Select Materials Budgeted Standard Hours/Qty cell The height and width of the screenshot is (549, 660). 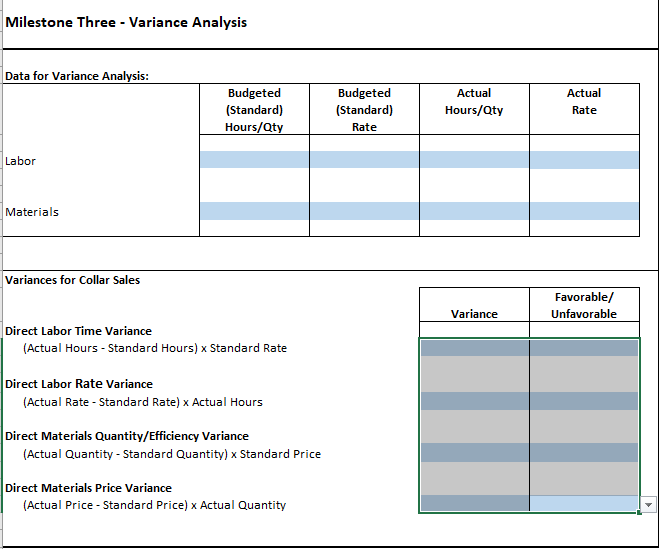(254, 211)
